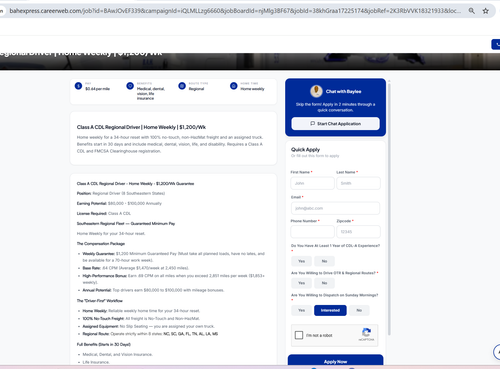Click heading Class A CDL Regional Driver | Home Weekly
This screenshot has width=500, height=369.
[x=141, y=127]
